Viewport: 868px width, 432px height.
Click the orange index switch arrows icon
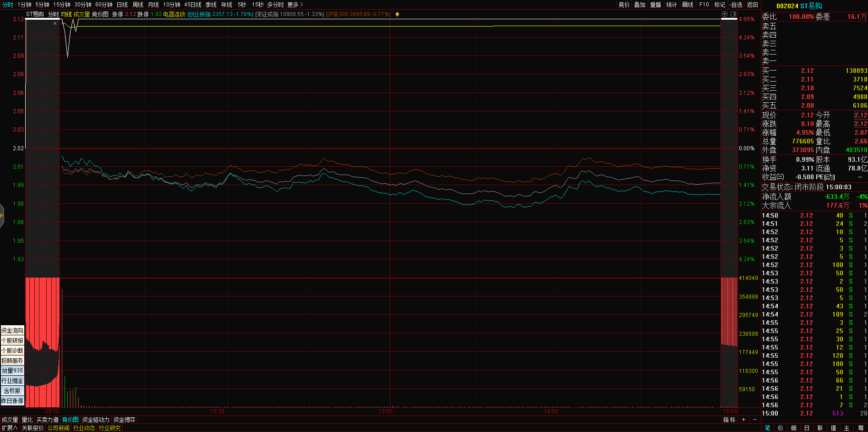tap(397, 14)
